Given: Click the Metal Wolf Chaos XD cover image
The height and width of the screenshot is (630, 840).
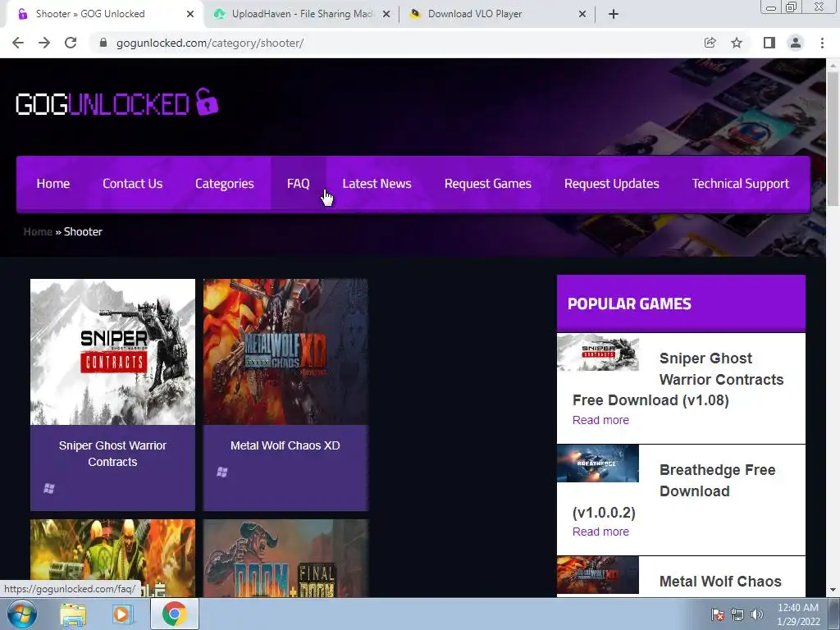Looking at the screenshot, I should point(285,351).
